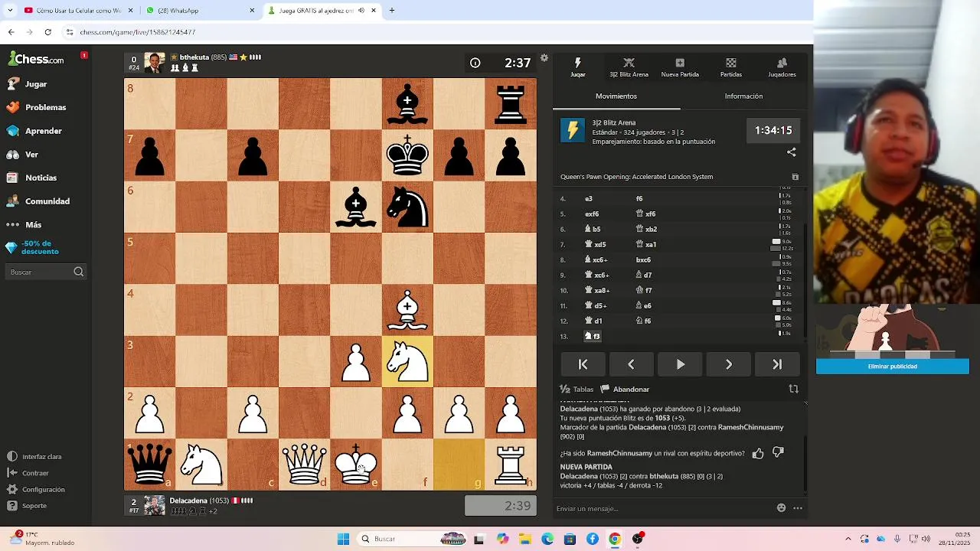Open Configuración in the sidebar
980x551 pixels.
coord(36,490)
